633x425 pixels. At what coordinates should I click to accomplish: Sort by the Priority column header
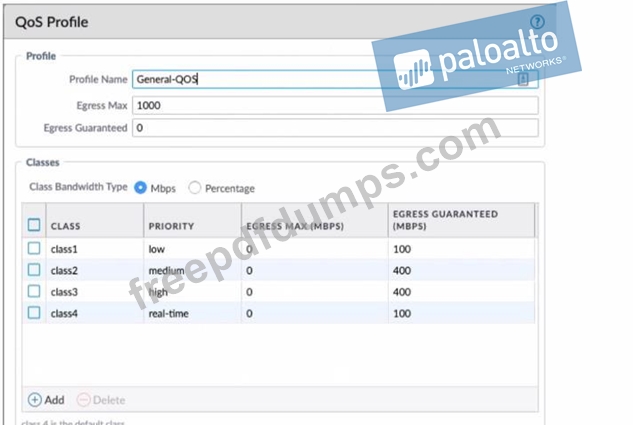tap(190, 226)
